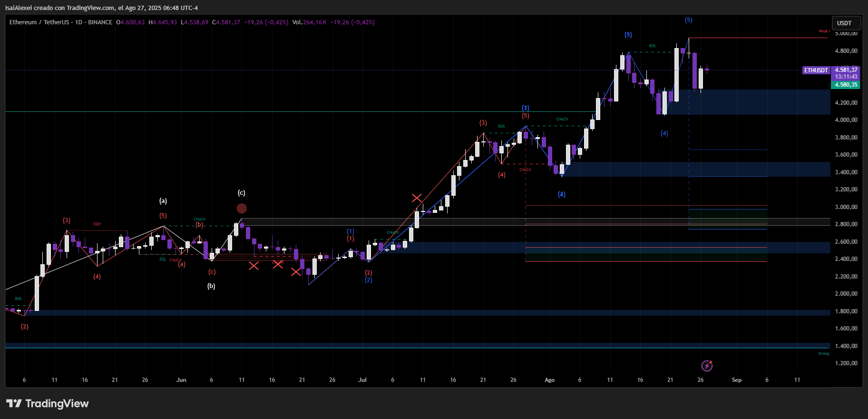The width and height of the screenshot is (868, 419).
Task: Click the lightning bolt icon near the time axis
Action: [x=707, y=366]
